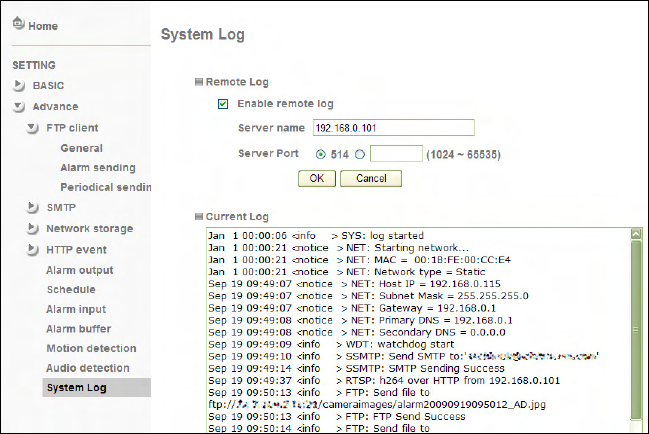Click the Home globe icon
Screen dimensions: 649x434
tap(18, 23)
